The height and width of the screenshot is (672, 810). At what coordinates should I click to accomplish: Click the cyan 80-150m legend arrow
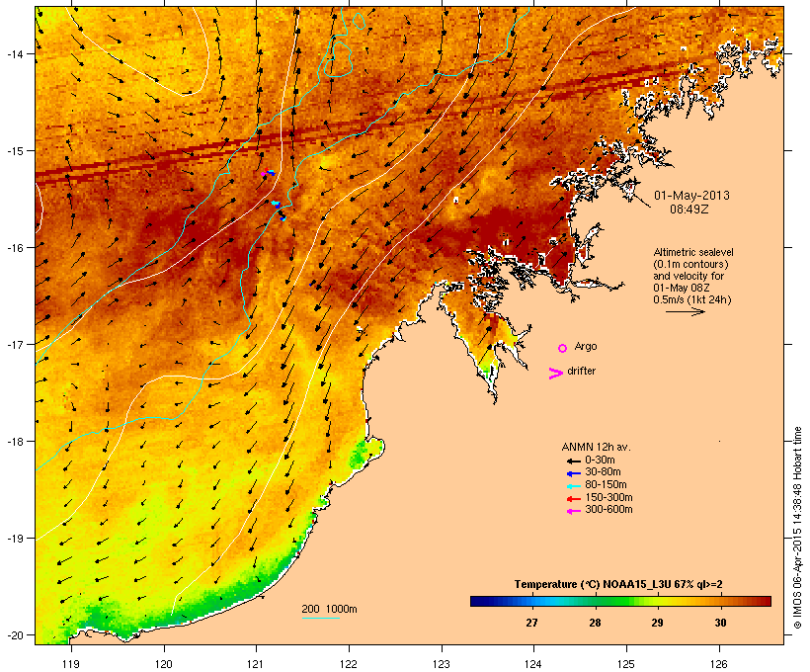pos(573,486)
